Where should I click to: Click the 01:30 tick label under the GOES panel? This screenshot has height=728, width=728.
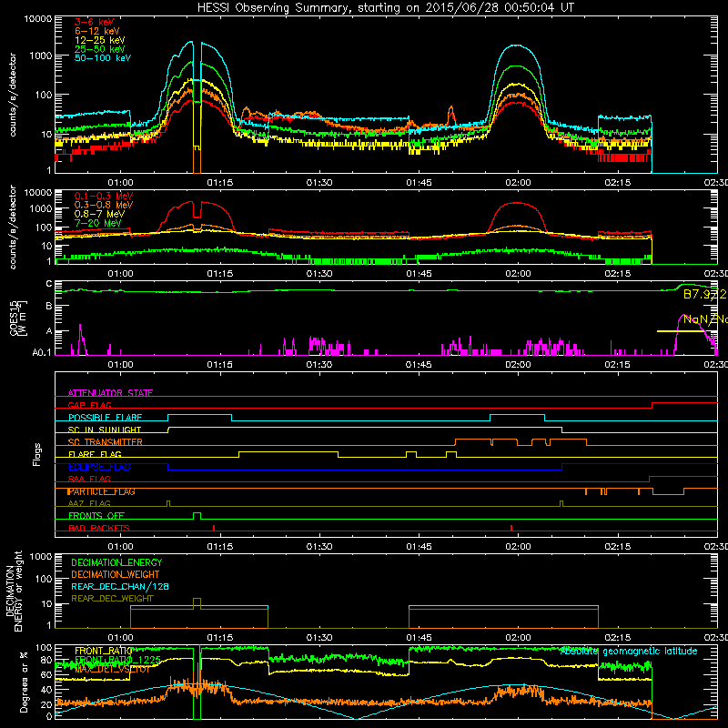click(319, 365)
